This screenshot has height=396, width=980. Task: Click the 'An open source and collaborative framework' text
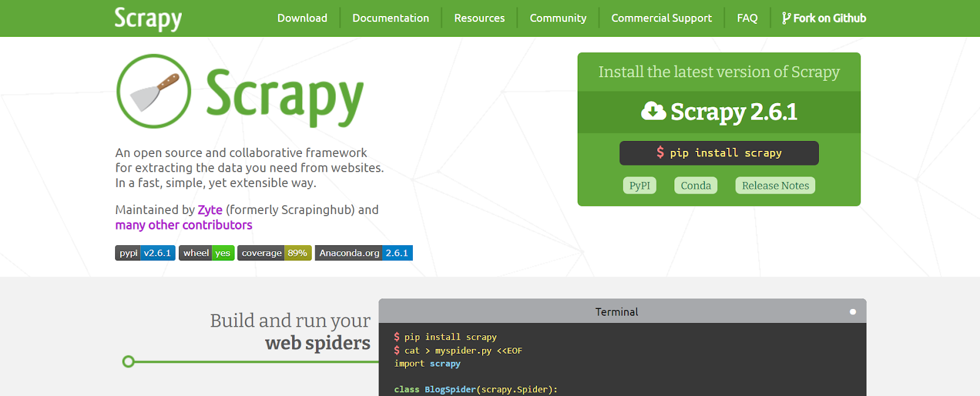click(241, 153)
